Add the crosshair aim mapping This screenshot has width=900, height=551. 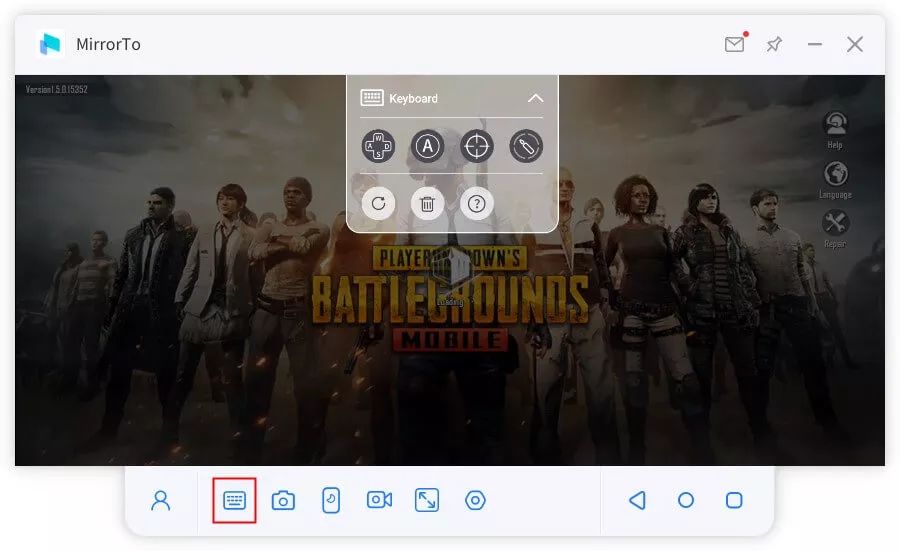476,146
